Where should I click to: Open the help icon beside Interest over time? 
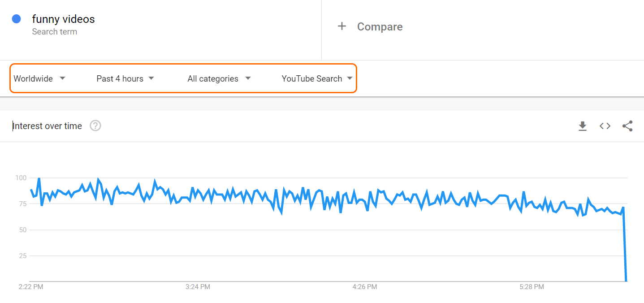[95, 126]
